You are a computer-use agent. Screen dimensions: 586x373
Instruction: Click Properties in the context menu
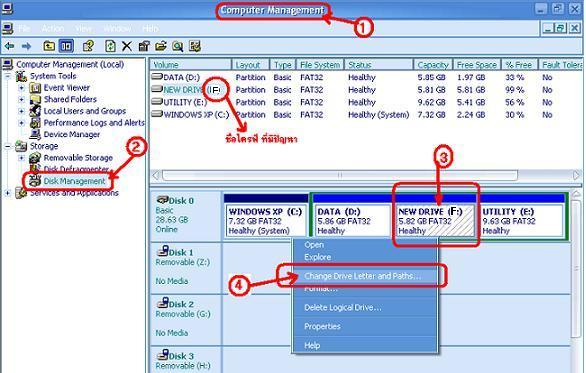coord(322,326)
